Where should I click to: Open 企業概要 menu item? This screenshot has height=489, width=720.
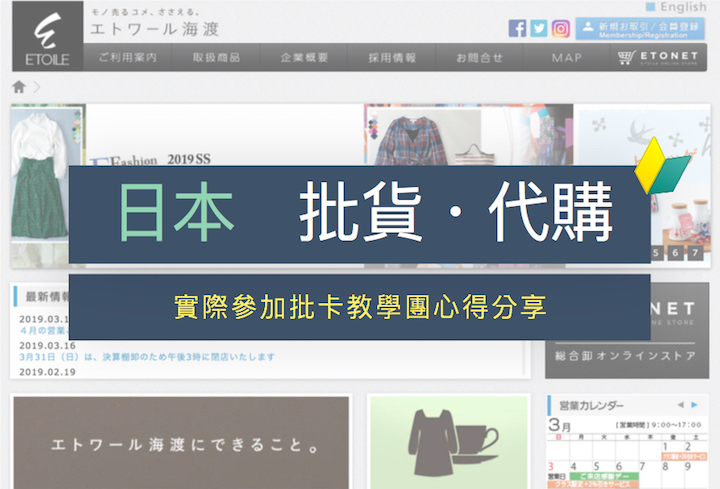coord(304,58)
